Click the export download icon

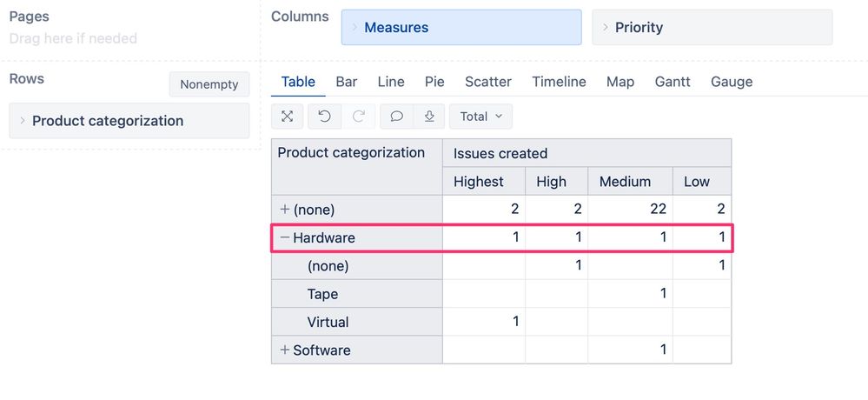click(429, 117)
